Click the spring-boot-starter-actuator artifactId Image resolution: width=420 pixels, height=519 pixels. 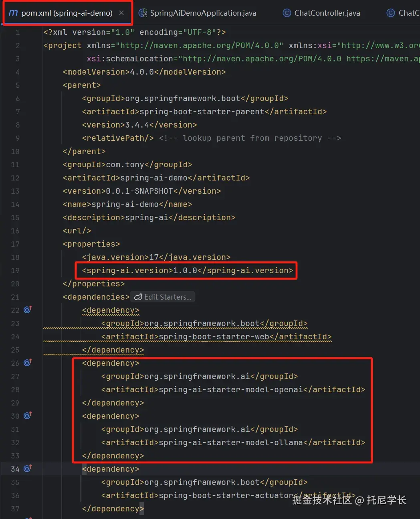226,495
